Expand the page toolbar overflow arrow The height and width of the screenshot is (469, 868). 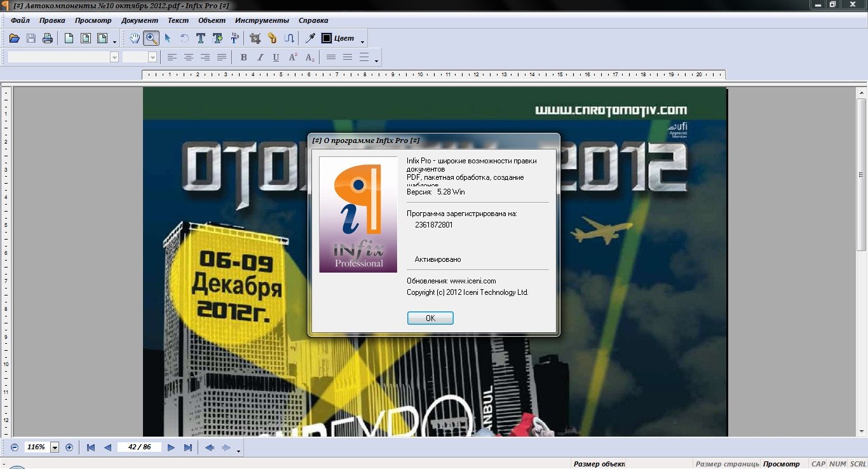pos(114,42)
